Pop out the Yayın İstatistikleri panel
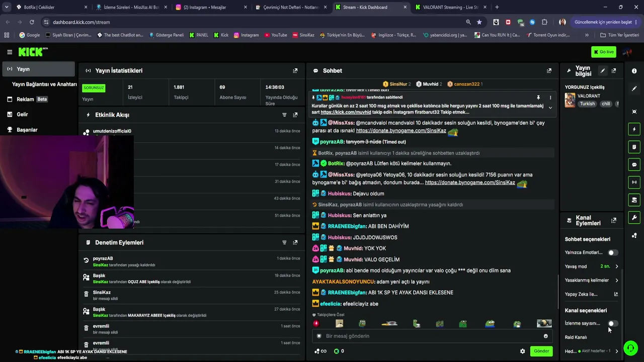This screenshot has width=644, height=362. coord(295,71)
